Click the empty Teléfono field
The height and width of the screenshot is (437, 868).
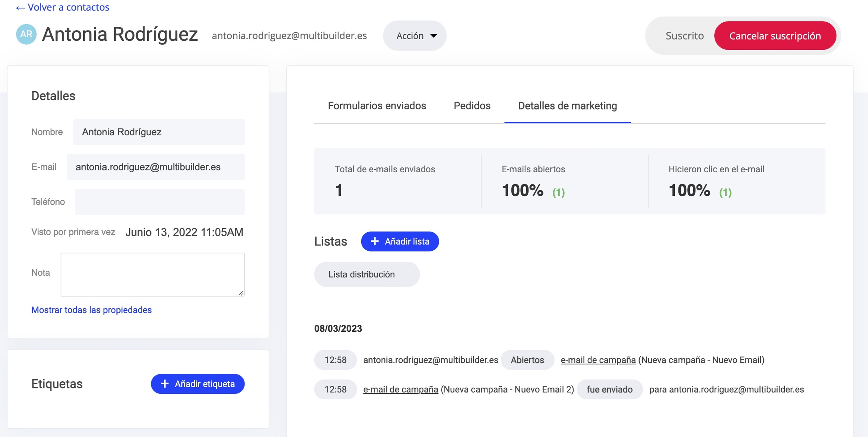pyautogui.click(x=160, y=202)
